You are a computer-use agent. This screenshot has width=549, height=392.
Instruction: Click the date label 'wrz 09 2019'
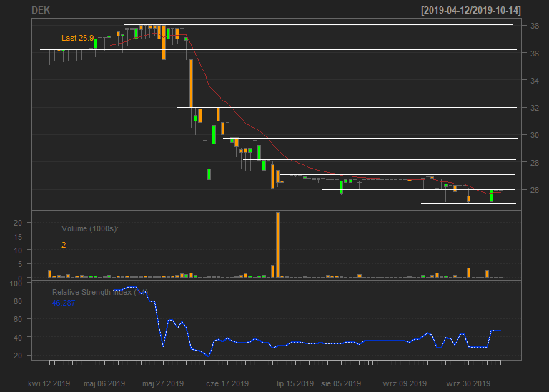405,383
